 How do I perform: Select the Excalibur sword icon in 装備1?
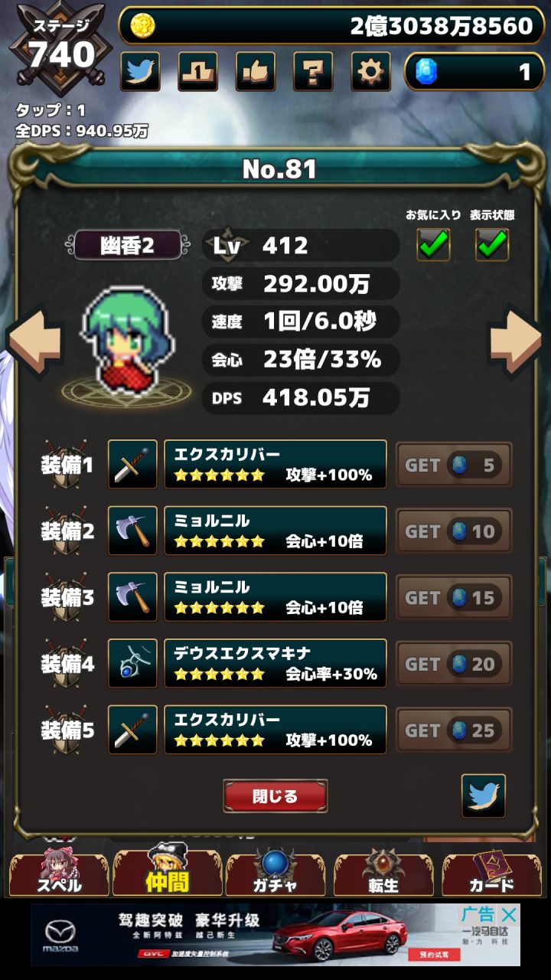(x=132, y=465)
